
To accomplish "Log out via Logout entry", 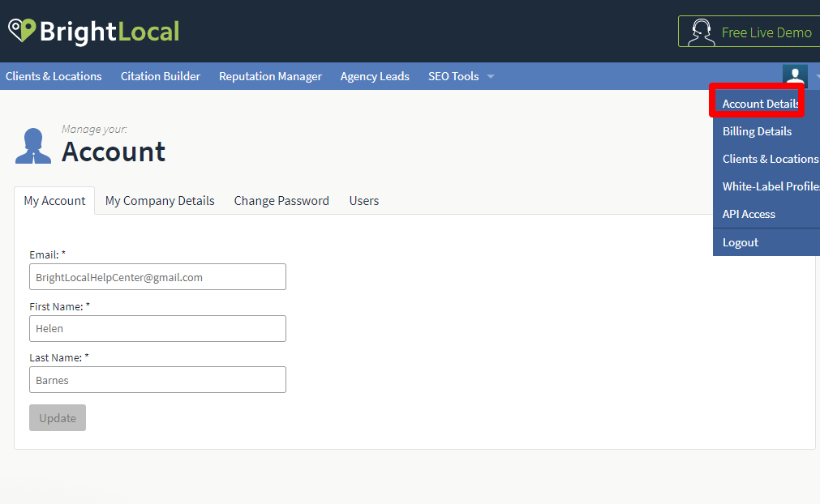I will click(741, 242).
